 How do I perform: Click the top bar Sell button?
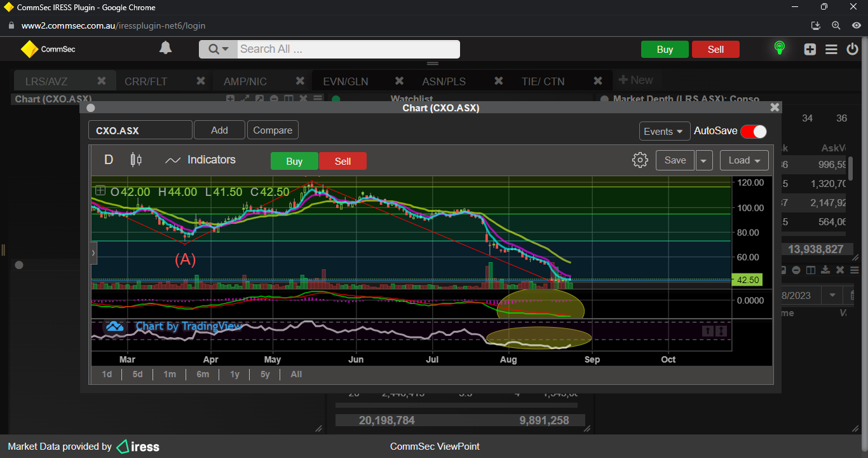[715, 50]
